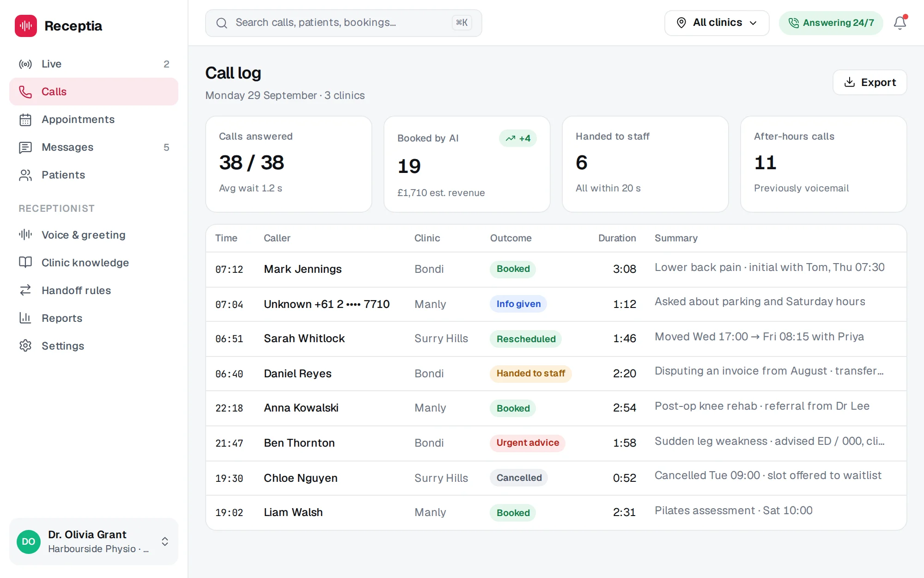Open Handoff rules page
This screenshot has width=924, height=578.
tap(94, 290)
